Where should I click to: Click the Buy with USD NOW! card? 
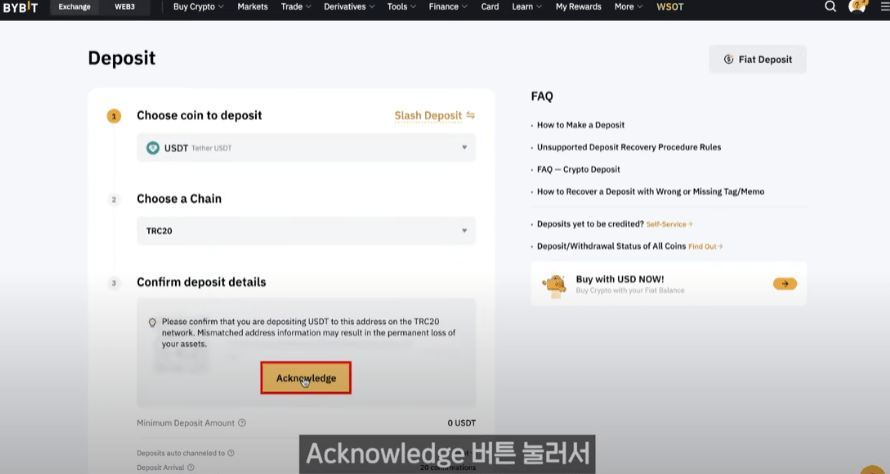click(669, 284)
